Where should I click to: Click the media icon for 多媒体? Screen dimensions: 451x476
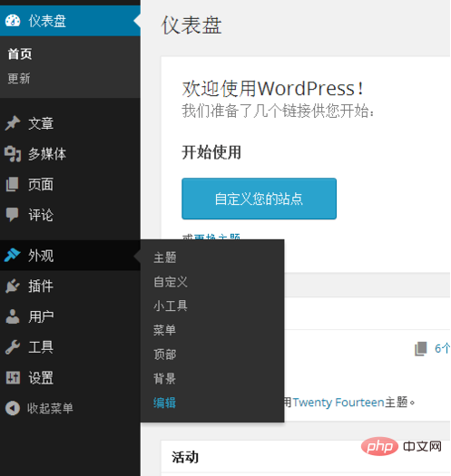point(13,153)
